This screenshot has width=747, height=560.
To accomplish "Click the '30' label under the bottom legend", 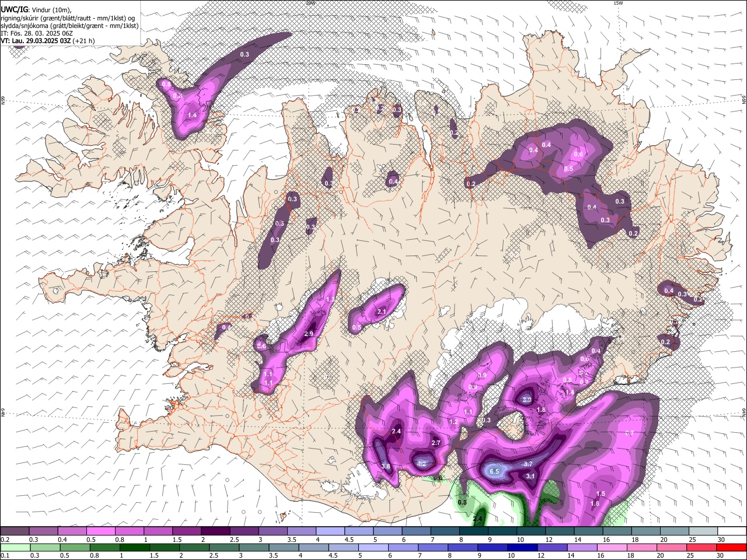I will pos(721,556).
